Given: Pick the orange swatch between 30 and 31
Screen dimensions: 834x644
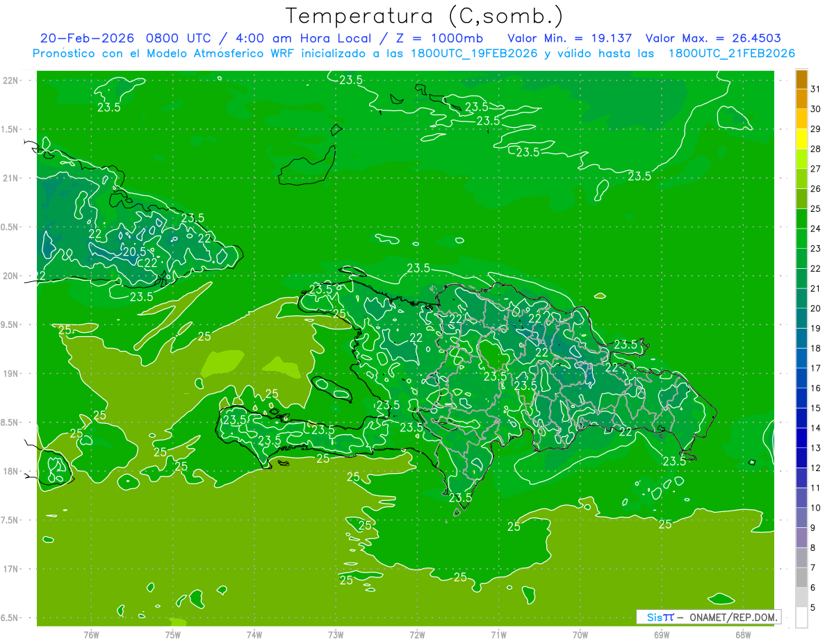Looking at the screenshot, I should (801, 99).
